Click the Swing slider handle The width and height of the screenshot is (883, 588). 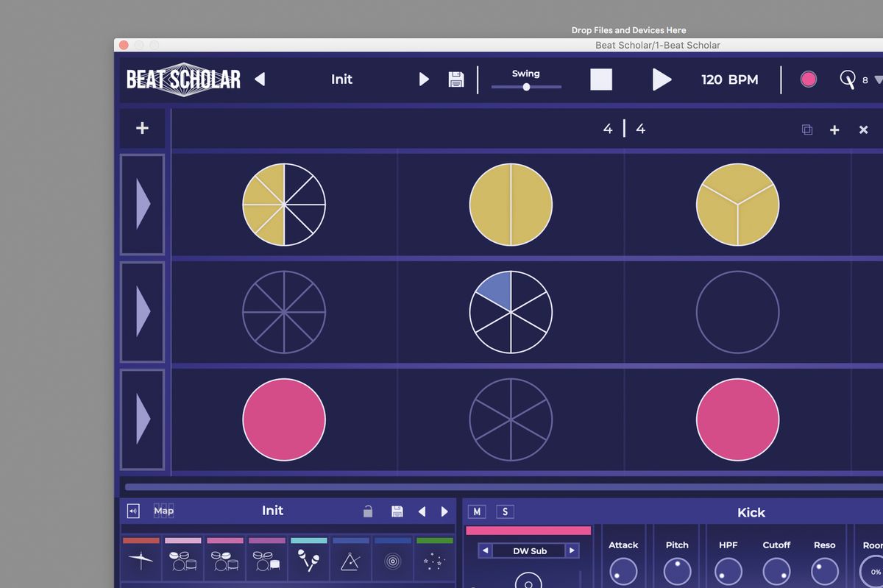tap(526, 87)
